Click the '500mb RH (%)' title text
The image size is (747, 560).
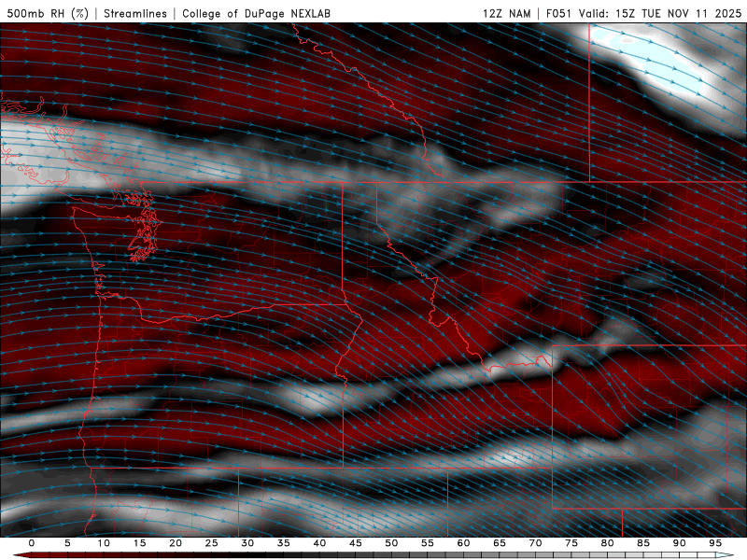pyautogui.click(x=48, y=13)
